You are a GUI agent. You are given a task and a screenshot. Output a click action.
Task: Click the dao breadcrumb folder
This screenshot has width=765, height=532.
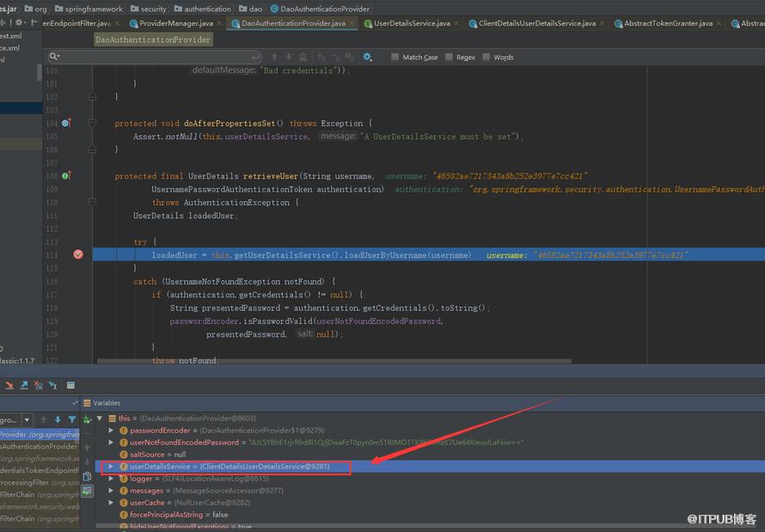pos(250,9)
